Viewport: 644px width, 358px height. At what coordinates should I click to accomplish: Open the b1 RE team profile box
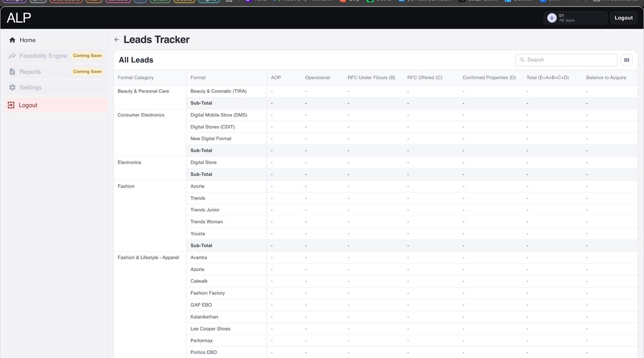(575, 18)
